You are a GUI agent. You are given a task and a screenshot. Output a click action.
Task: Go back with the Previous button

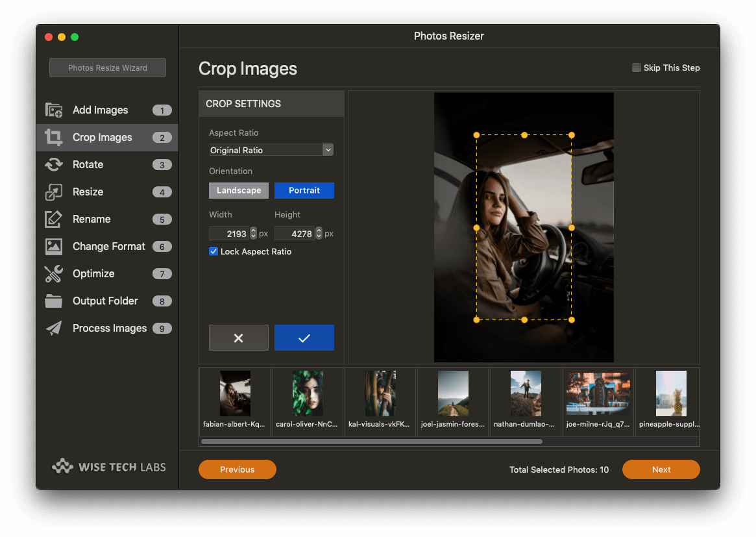237,469
